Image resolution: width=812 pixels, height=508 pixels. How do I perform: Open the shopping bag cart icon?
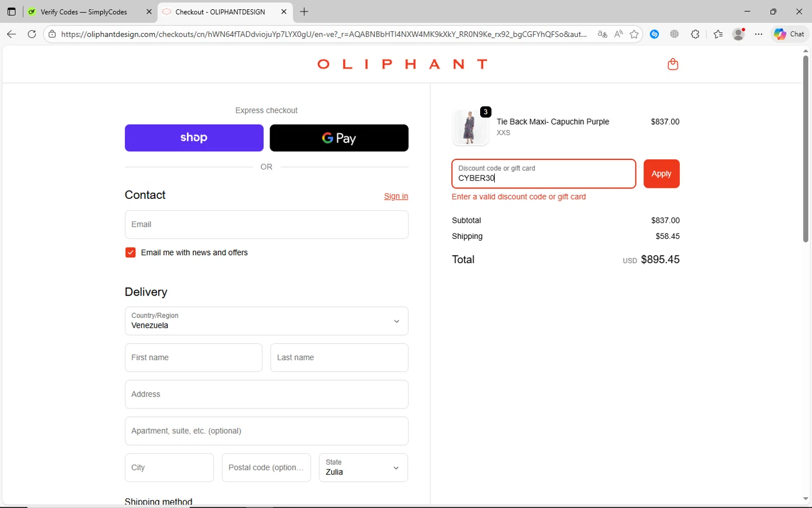tap(673, 64)
